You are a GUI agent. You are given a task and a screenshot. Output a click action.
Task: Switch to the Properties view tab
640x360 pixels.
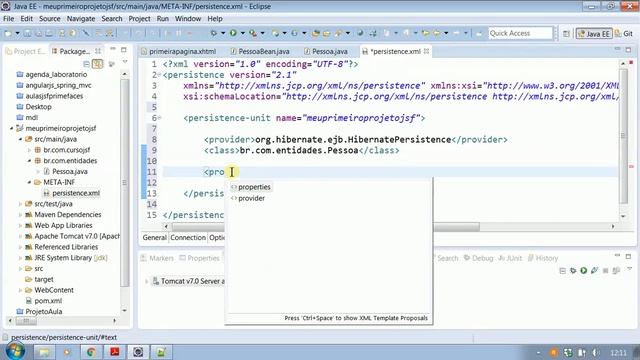pyautogui.click(x=200, y=258)
